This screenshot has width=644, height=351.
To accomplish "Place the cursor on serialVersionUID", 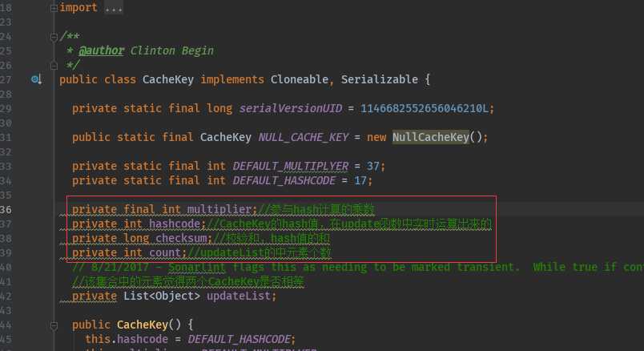I will tap(291, 108).
